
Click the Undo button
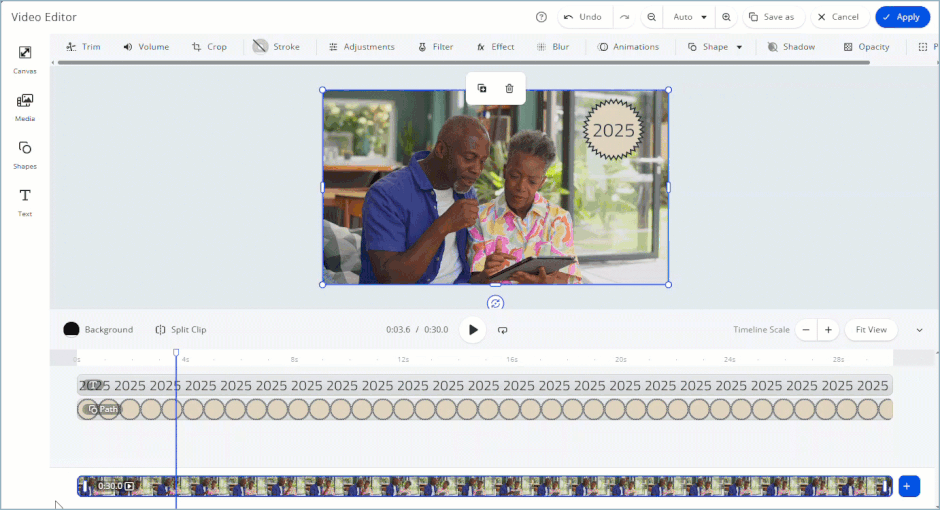pos(583,17)
